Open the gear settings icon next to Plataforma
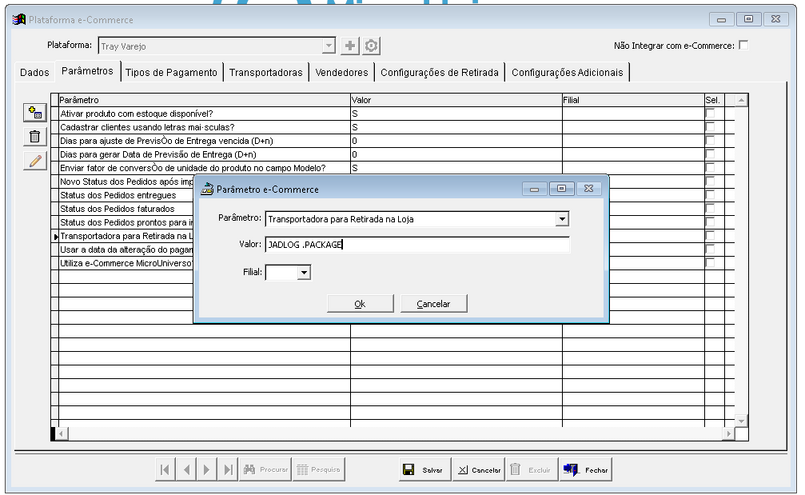The image size is (805, 495). (x=371, y=46)
